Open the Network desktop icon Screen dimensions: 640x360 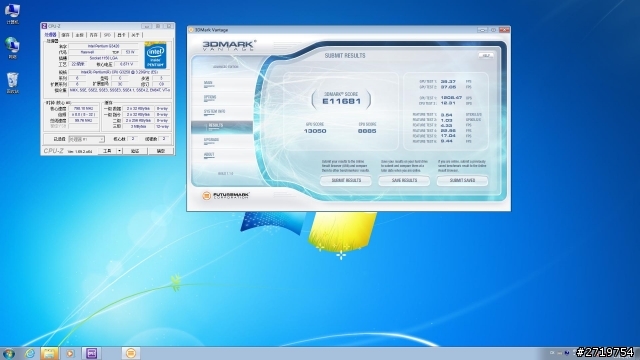(x=12, y=48)
